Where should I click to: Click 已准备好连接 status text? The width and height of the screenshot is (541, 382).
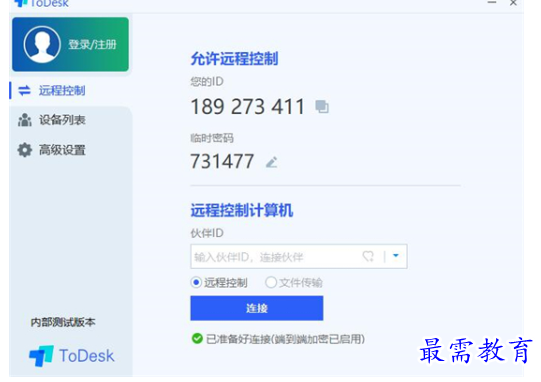[285, 339]
